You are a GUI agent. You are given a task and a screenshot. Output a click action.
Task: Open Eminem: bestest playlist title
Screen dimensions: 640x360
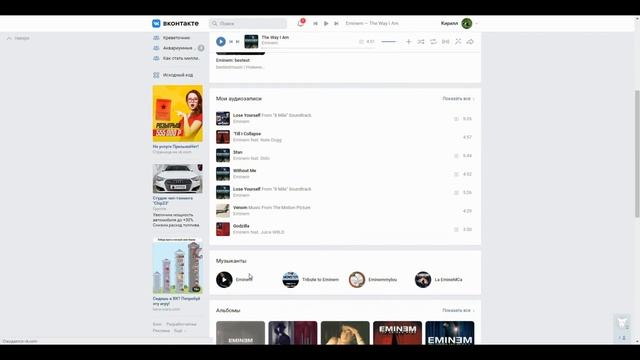[233, 60]
